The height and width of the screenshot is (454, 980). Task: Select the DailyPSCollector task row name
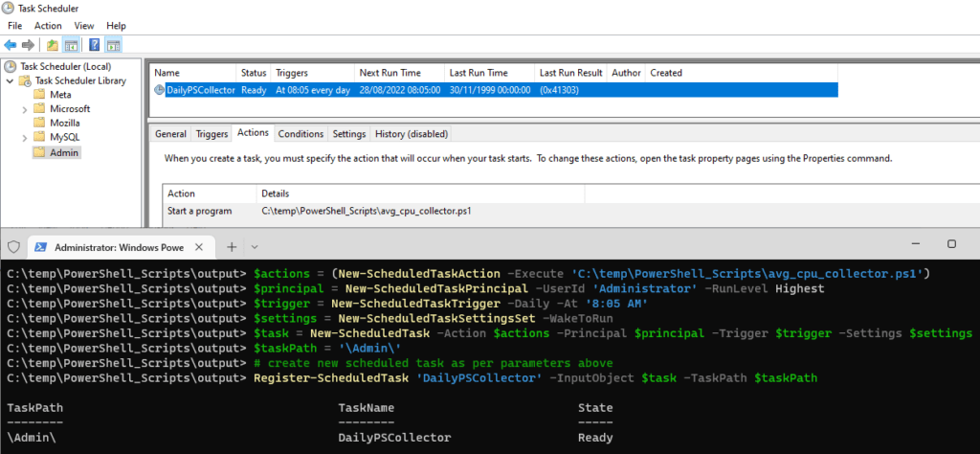201,90
